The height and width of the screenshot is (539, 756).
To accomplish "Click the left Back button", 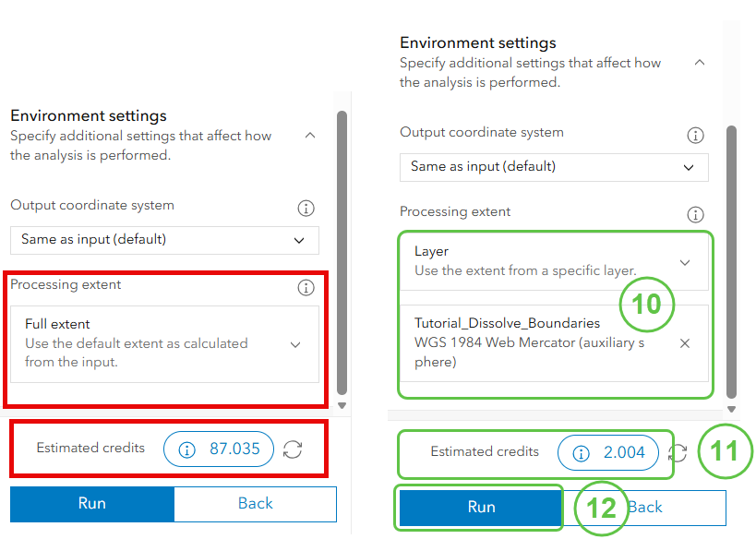I will coord(255,504).
